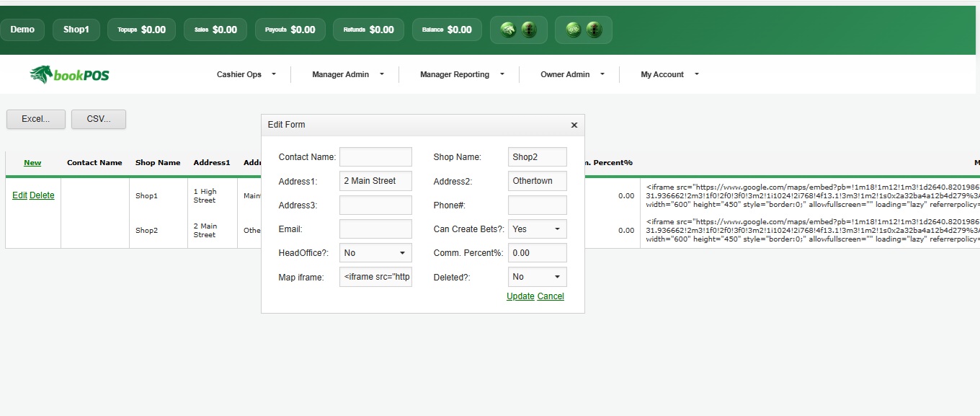Click the Topups $0.00 indicator
This screenshot has height=416, width=980.
pos(141,30)
